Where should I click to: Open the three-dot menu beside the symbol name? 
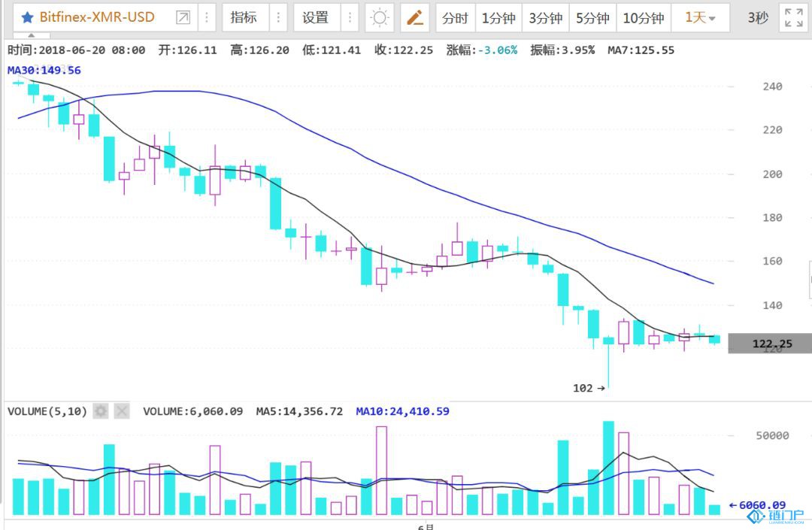206,17
